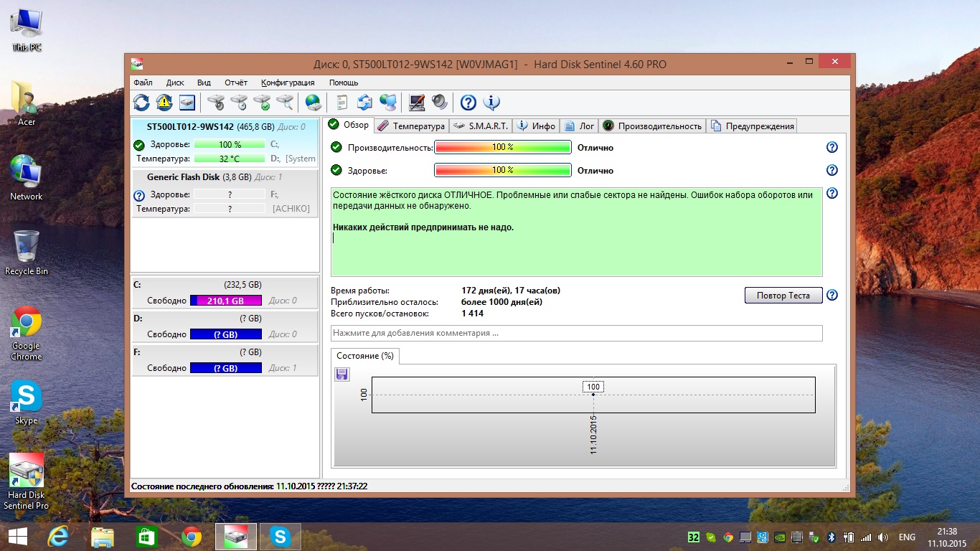Viewport: 980px width, 551px height.
Task: Click the globe with disk toolbar icon
Action: tap(314, 103)
